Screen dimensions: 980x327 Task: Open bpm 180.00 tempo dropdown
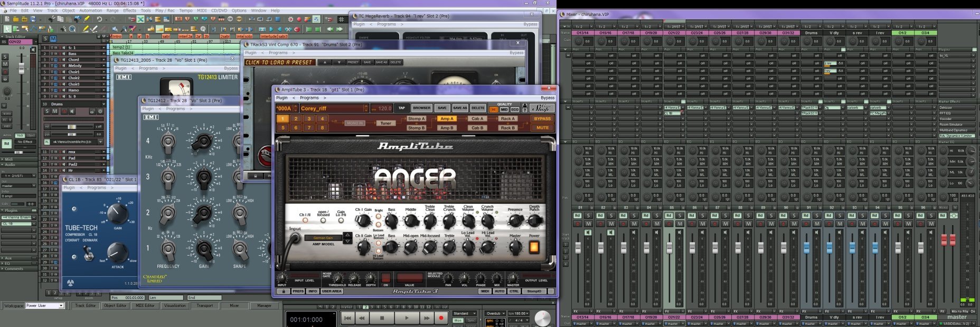(x=519, y=313)
